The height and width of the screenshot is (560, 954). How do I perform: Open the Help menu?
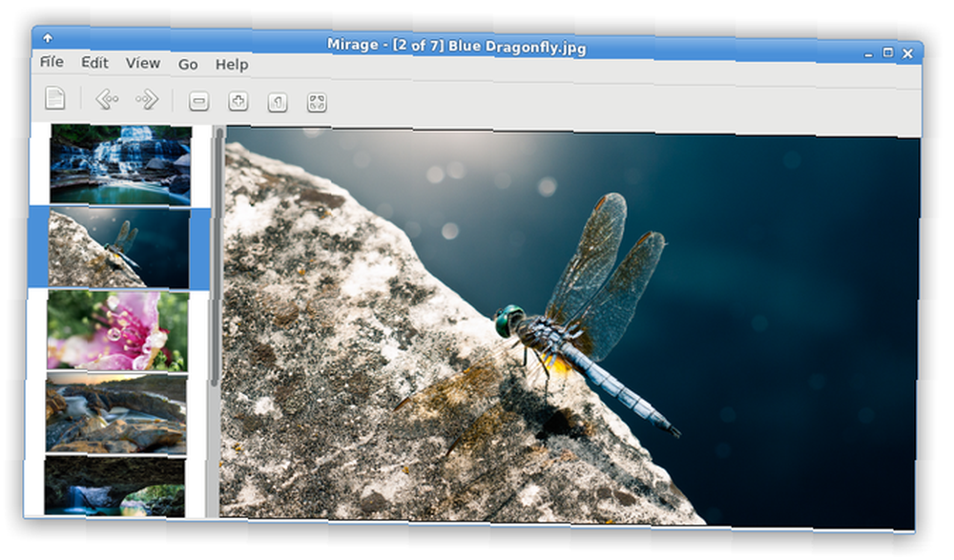pyautogui.click(x=232, y=64)
